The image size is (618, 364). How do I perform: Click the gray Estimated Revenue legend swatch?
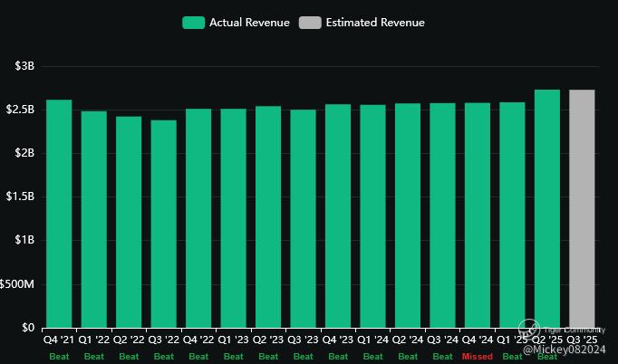tap(308, 23)
